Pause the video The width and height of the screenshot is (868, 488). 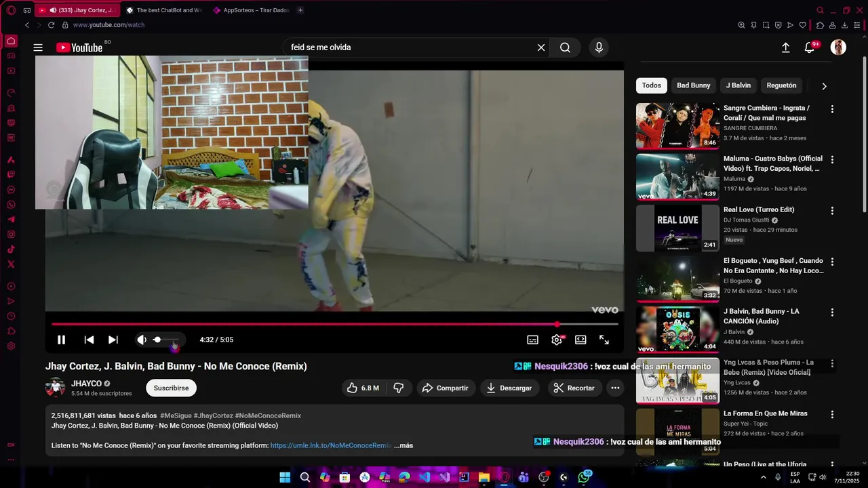click(61, 340)
